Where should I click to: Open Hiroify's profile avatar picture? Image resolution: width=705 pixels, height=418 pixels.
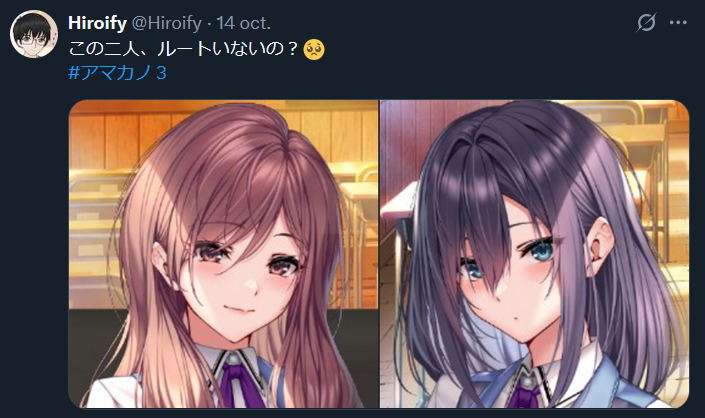(34, 34)
